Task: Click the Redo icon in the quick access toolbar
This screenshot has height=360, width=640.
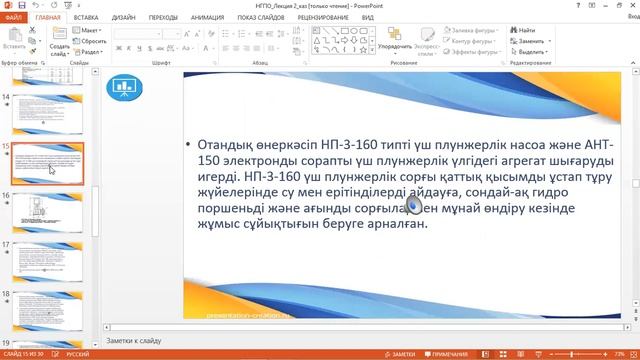Action: (54, 5)
